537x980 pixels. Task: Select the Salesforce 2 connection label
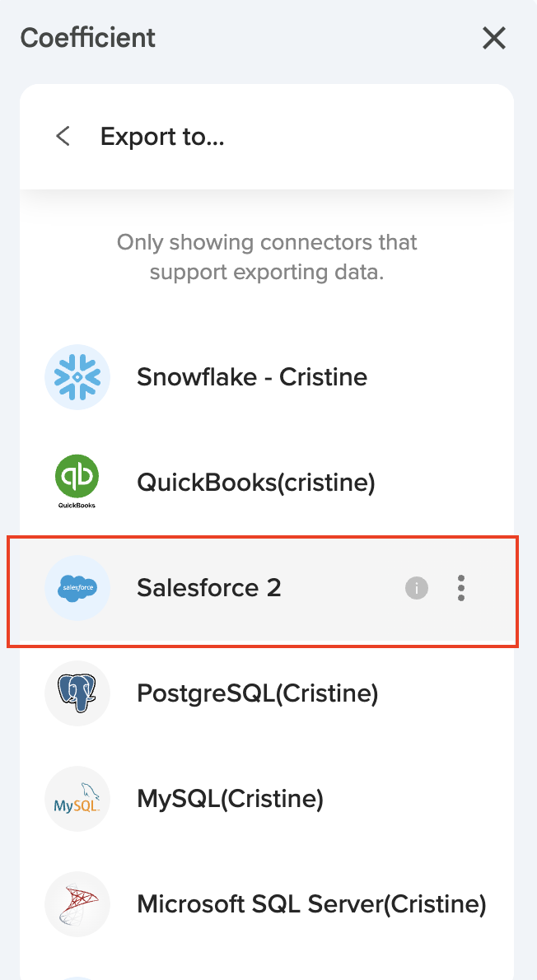[209, 588]
